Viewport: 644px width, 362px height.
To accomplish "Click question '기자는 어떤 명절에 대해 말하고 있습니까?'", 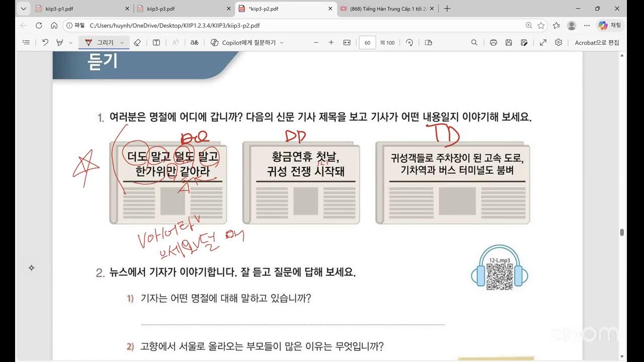I will (226, 298).
